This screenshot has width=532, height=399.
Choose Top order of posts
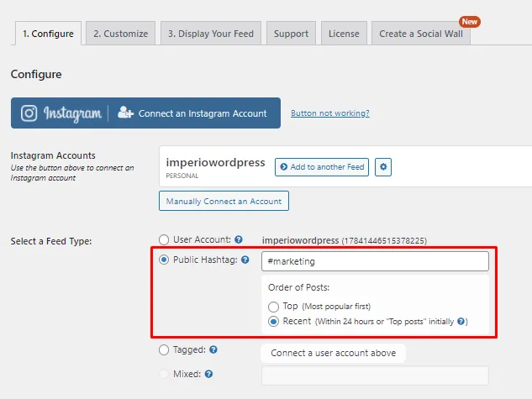pyautogui.click(x=273, y=307)
